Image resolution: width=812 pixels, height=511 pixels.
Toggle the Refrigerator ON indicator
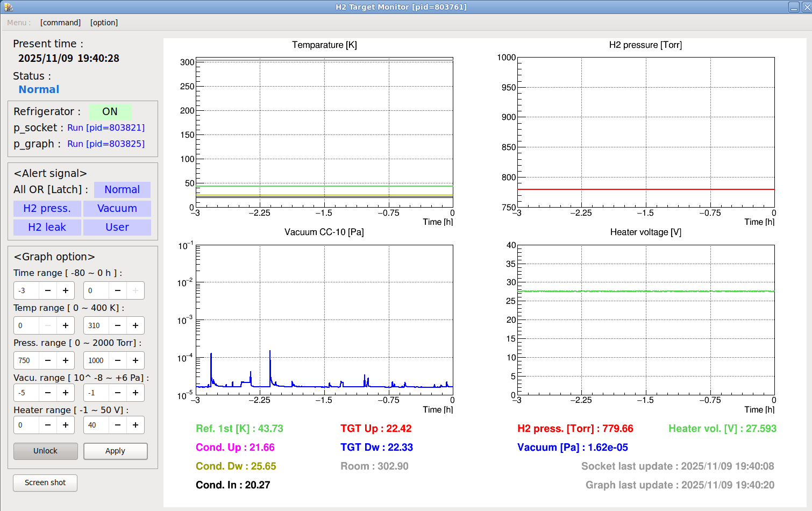pyautogui.click(x=110, y=111)
